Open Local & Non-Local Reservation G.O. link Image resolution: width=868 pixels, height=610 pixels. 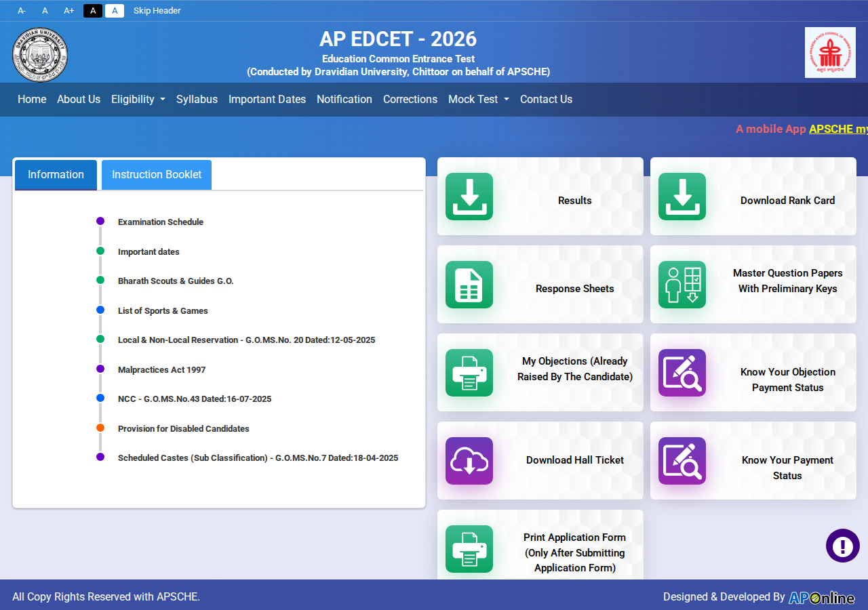click(x=246, y=340)
